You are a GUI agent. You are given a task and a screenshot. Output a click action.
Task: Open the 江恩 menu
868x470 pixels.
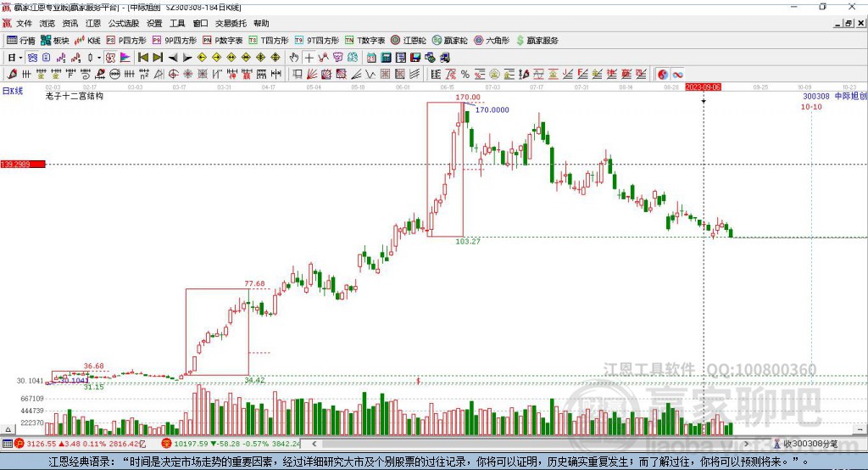click(93, 23)
